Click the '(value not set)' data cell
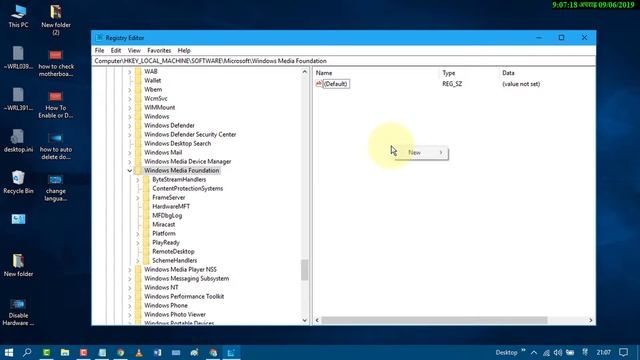 (521, 84)
